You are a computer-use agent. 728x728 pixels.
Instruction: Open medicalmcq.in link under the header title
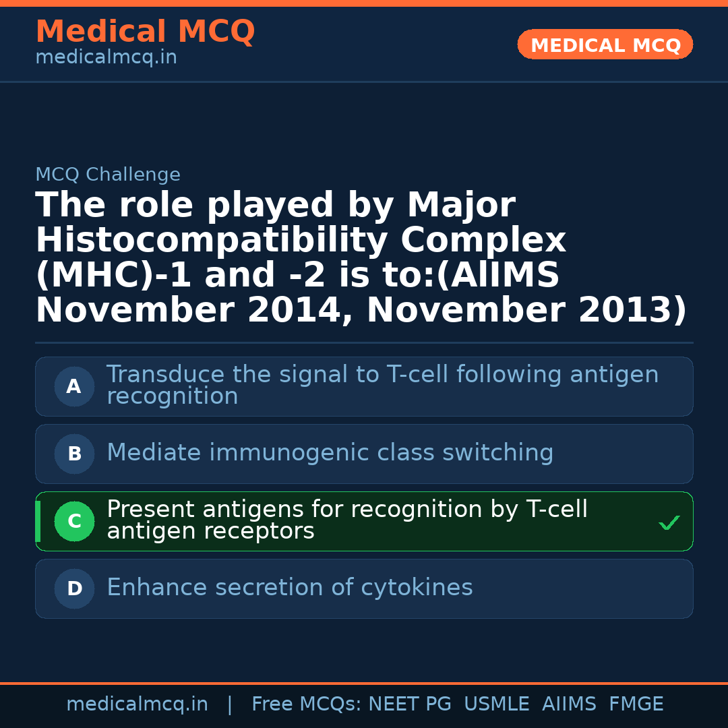pos(106,58)
